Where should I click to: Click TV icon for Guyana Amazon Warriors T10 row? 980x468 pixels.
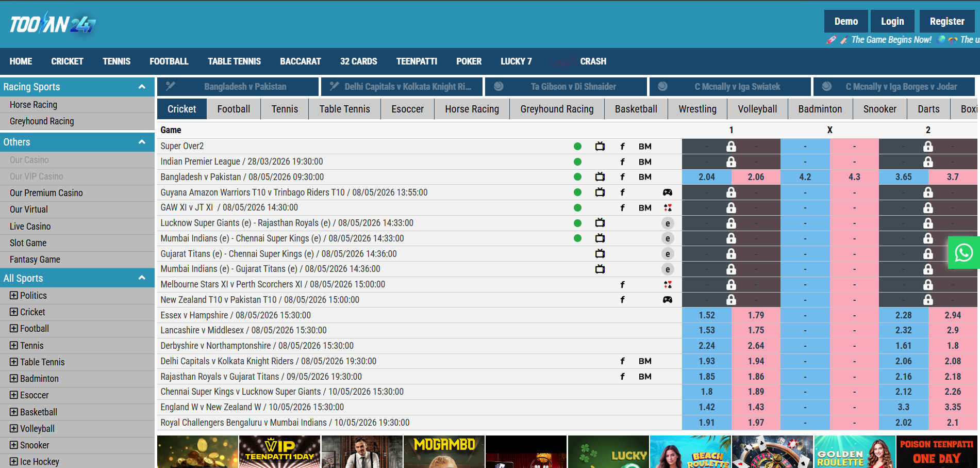point(600,192)
